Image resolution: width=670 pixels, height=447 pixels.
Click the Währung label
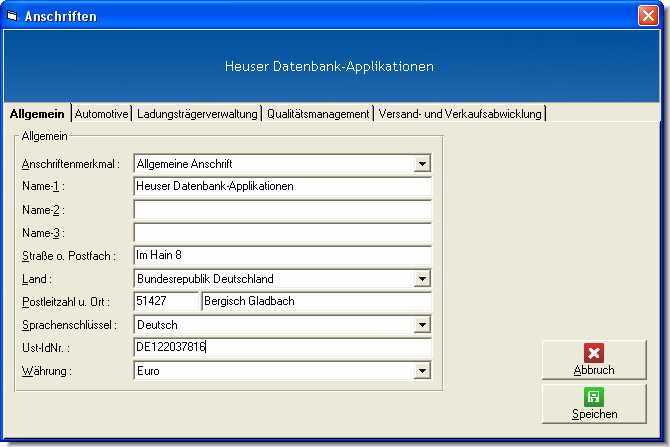47,371
